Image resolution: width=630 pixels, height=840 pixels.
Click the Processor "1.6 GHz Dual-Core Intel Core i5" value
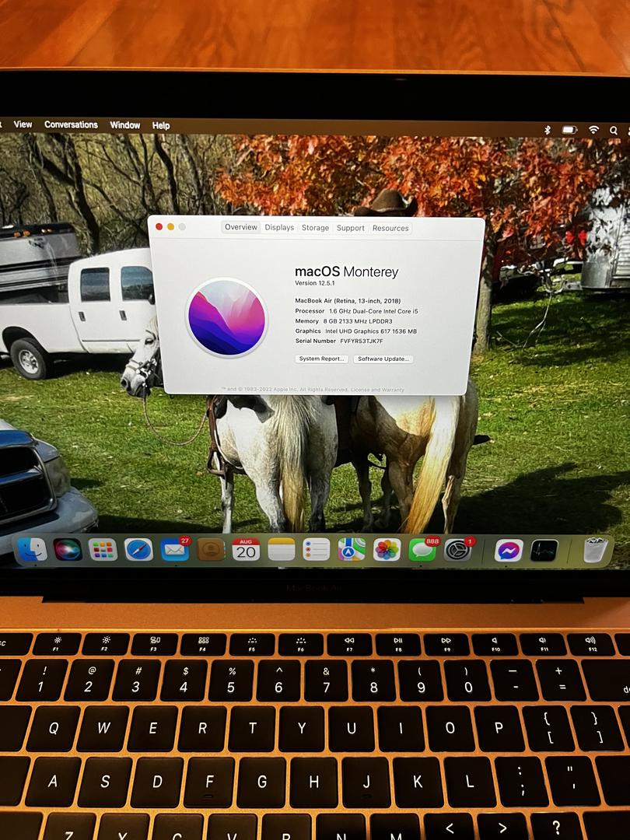coord(373,311)
